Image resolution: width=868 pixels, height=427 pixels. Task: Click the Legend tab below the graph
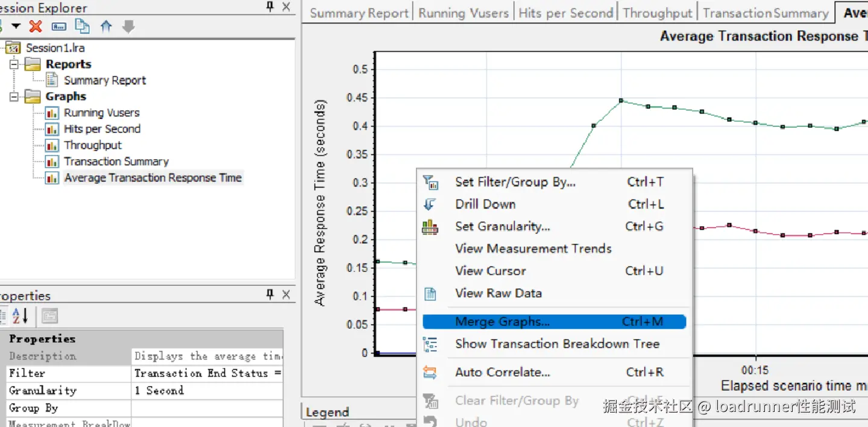point(327,413)
